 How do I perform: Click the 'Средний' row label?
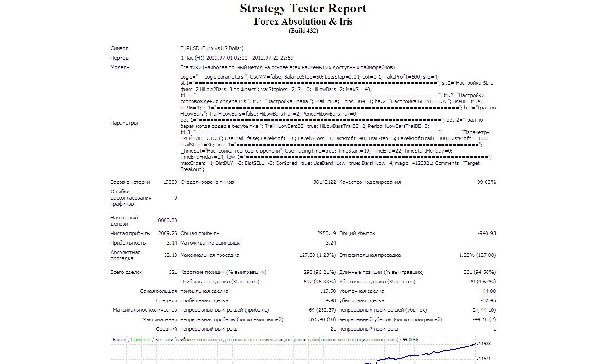166,329
